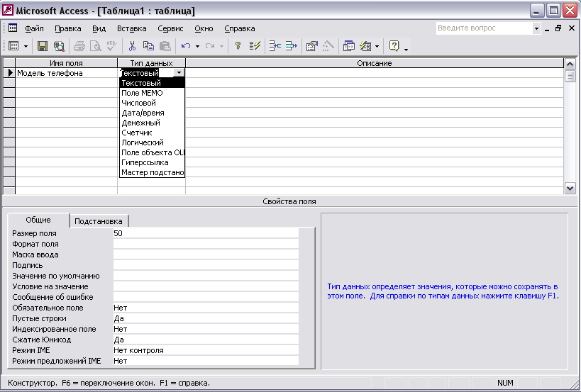Open the Properties toolbar icon
Image resolution: width=581 pixels, height=392 pixels.
coord(312,46)
